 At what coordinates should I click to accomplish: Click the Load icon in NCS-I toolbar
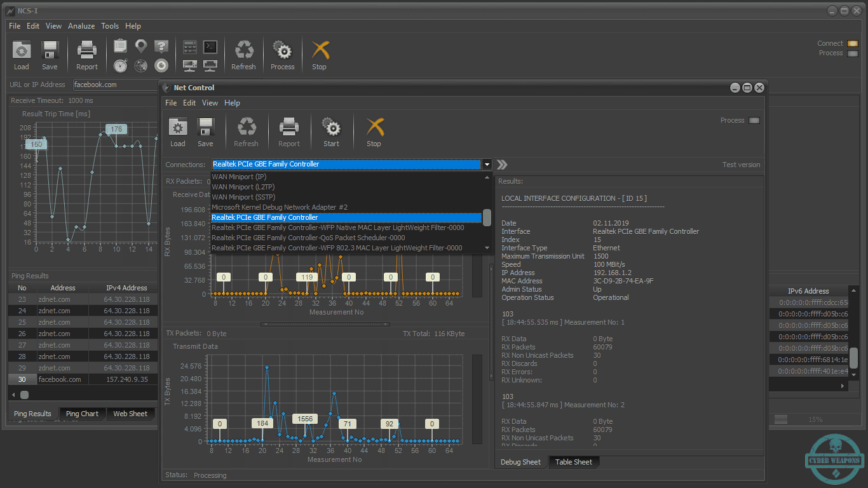[22, 50]
